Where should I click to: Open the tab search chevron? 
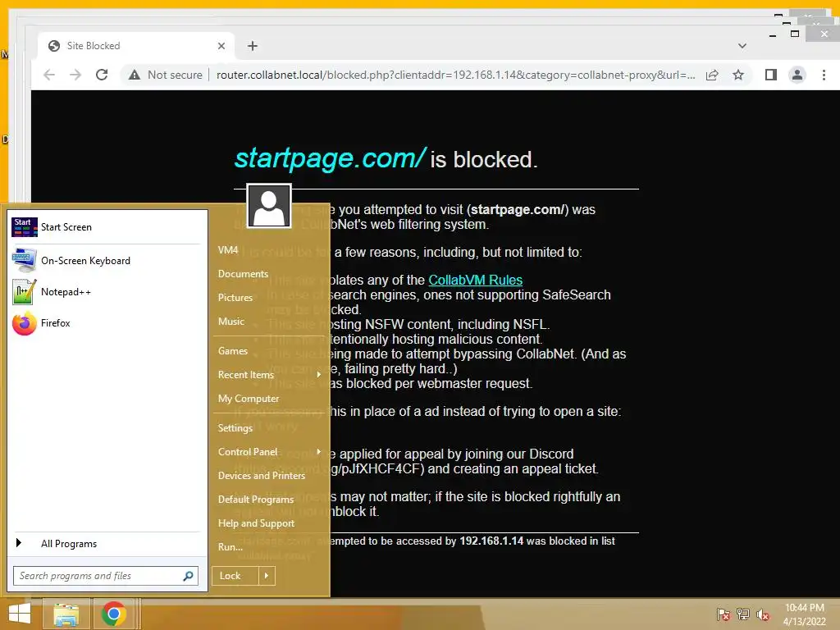click(x=742, y=46)
